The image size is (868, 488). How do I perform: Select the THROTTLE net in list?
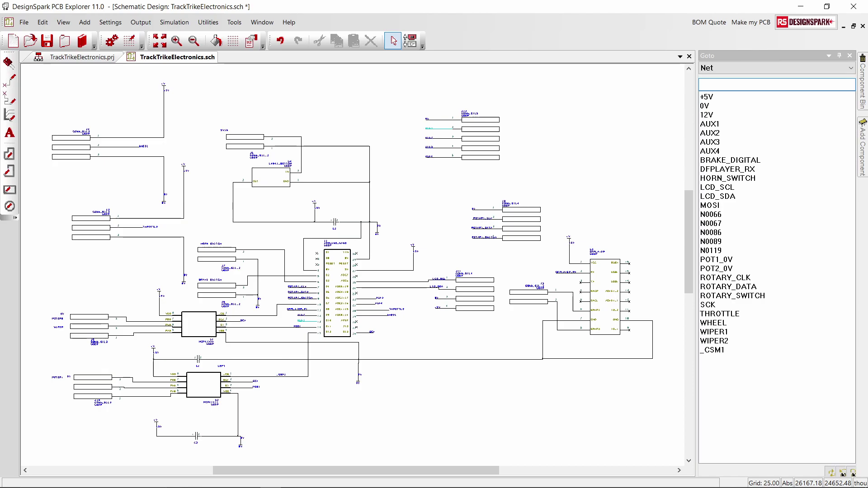pyautogui.click(x=720, y=314)
